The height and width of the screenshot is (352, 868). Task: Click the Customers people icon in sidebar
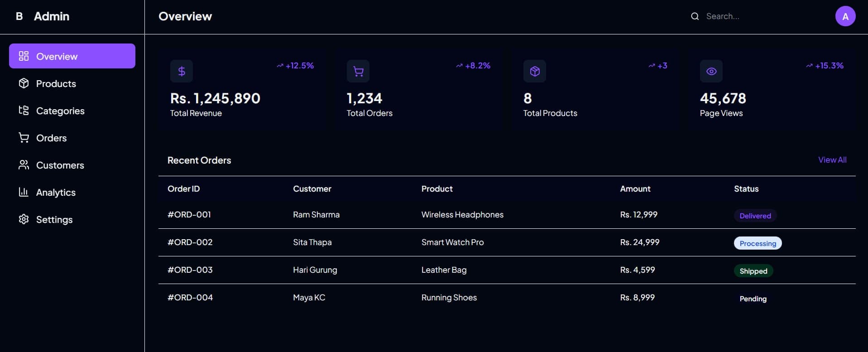[24, 165]
